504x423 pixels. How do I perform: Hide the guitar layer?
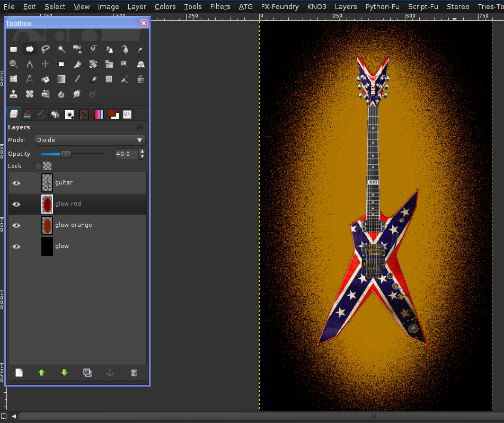tap(16, 183)
